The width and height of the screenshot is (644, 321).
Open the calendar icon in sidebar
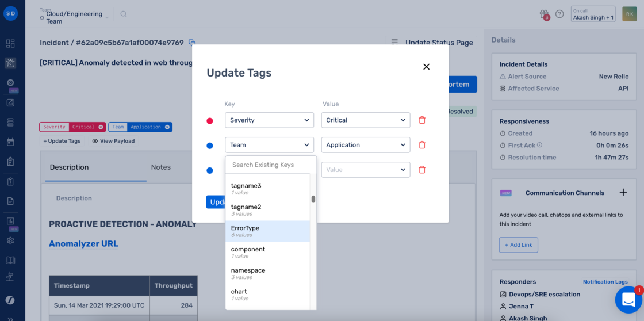pos(11,142)
